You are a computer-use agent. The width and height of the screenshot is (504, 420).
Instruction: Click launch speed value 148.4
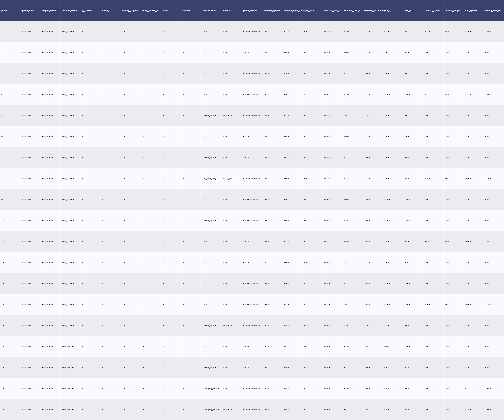click(427, 179)
